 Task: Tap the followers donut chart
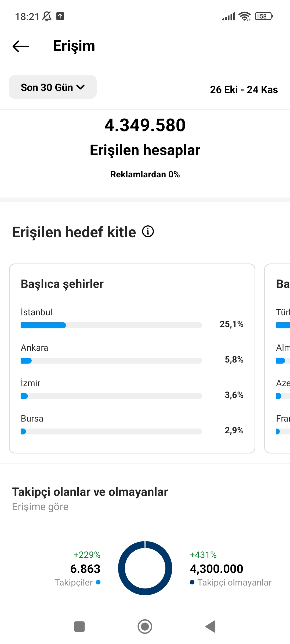click(145, 568)
